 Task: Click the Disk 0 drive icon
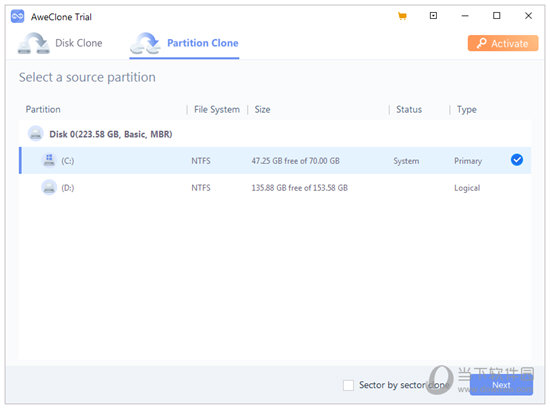click(35, 134)
